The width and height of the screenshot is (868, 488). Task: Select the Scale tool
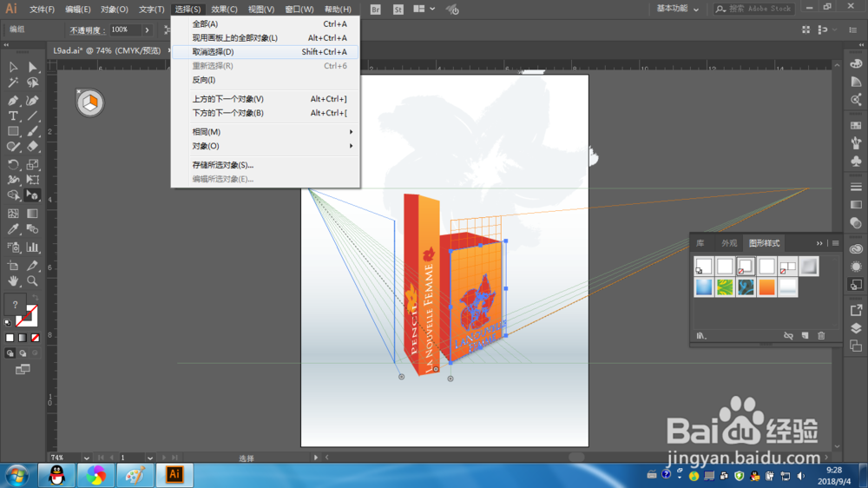(33, 164)
